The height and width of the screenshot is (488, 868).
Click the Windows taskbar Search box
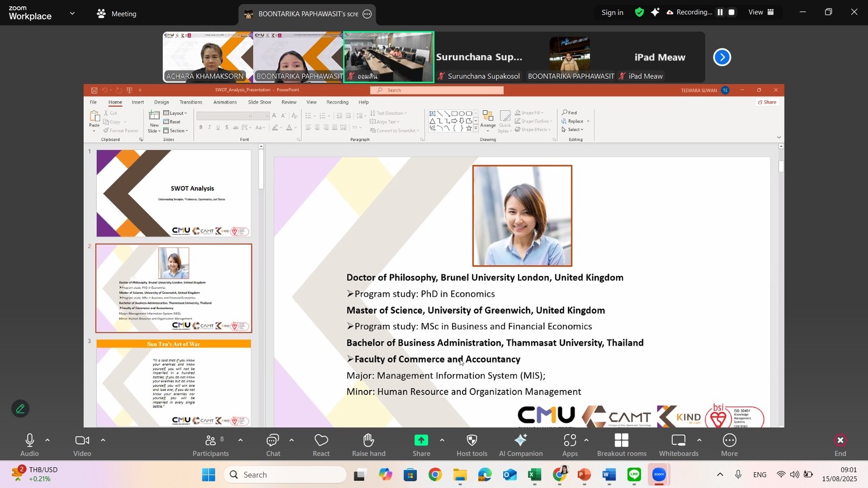point(285,475)
